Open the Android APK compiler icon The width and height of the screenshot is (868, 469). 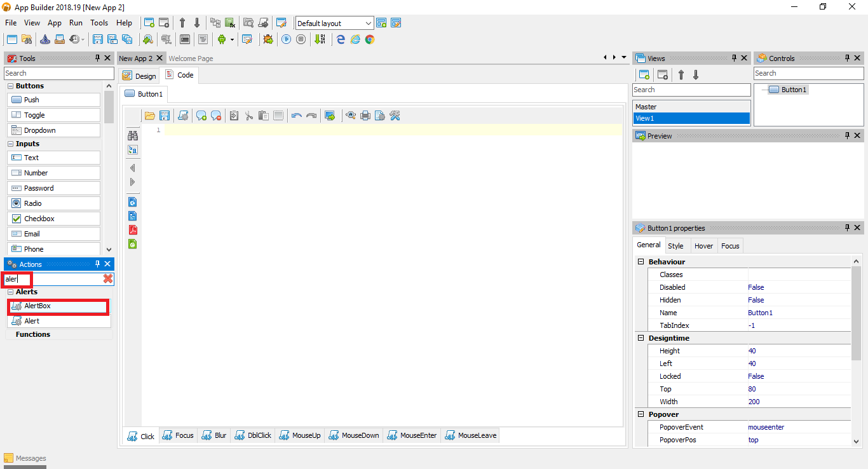tap(220, 39)
